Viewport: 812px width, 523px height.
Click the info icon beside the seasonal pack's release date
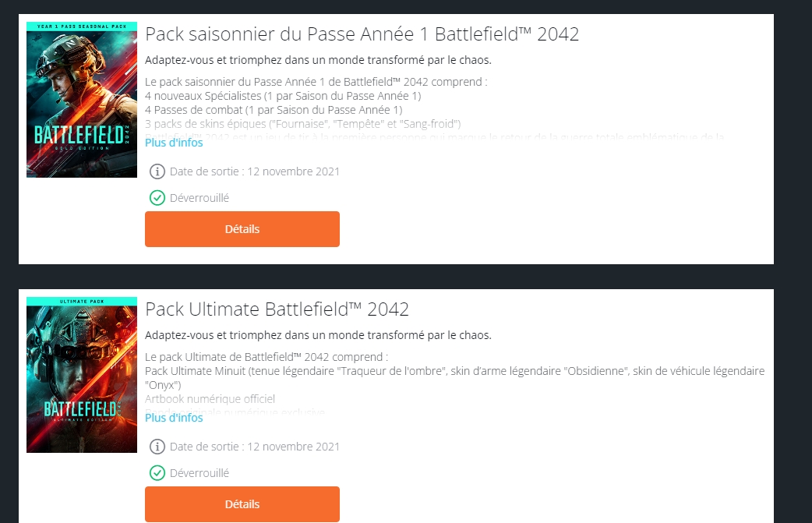pos(157,171)
